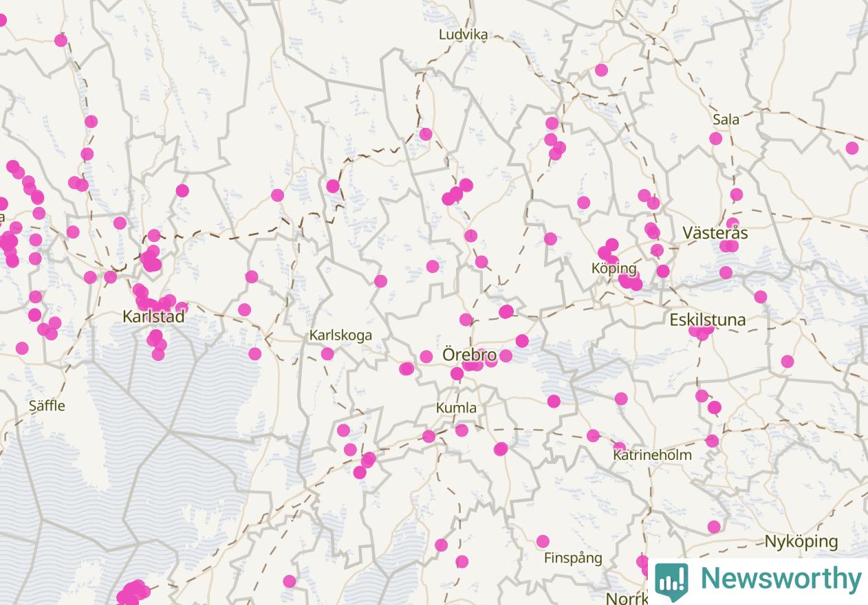Click the Newsworthy logo link
The image size is (868, 605).
(x=758, y=581)
